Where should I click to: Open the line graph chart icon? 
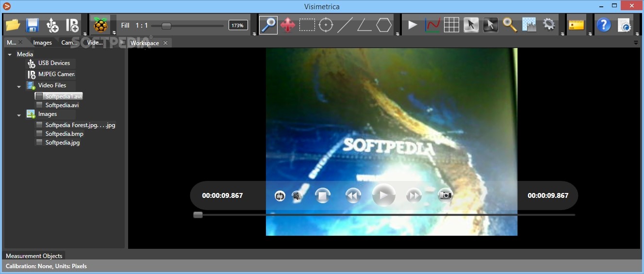(x=432, y=25)
